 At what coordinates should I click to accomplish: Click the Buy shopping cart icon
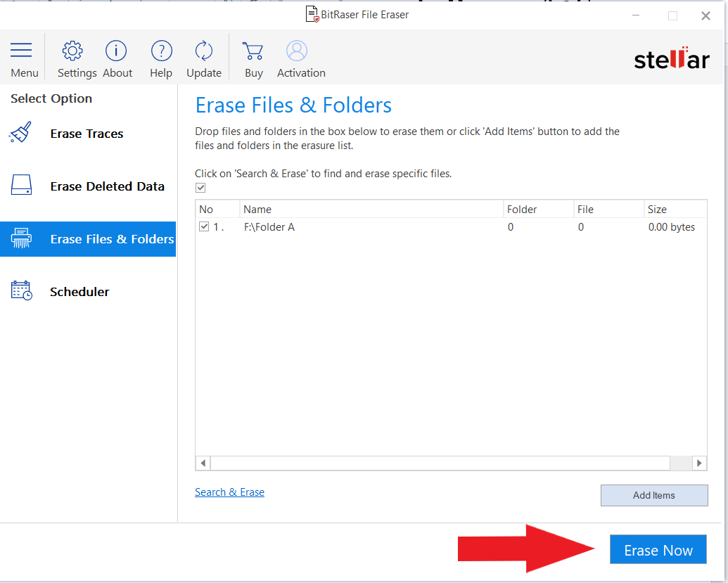coord(253,51)
